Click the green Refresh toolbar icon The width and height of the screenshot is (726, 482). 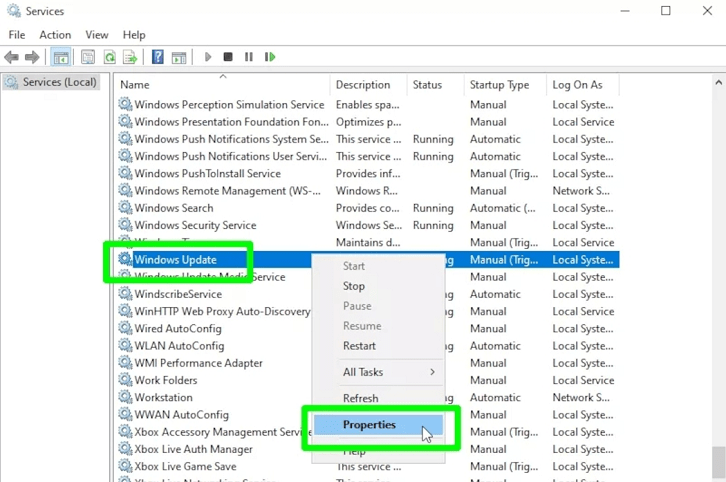(x=110, y=57)
